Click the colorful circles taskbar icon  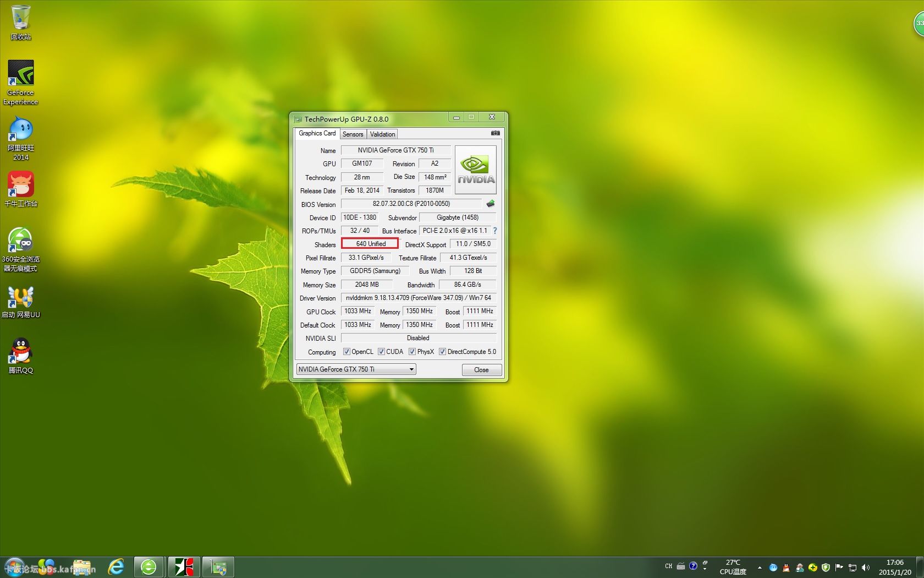click(x=46, y=567)
